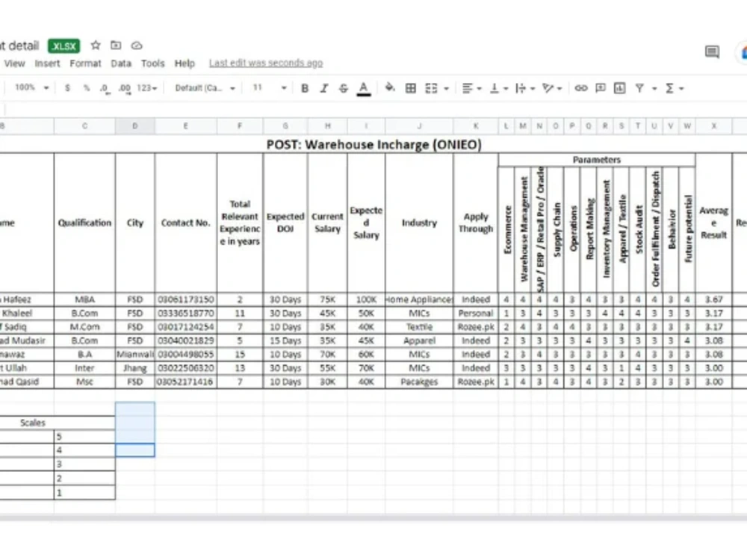
Task: Open the Data menu
Action: tap(121, 63)
